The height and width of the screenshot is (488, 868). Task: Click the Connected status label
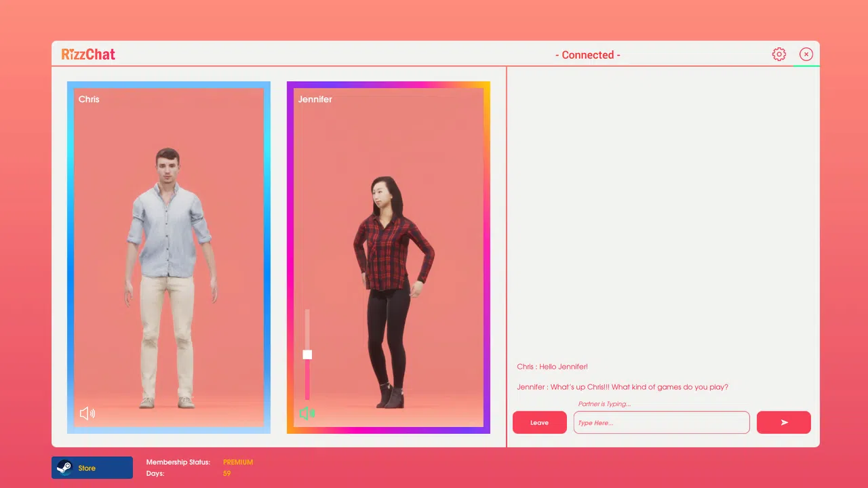click(588, 55)
